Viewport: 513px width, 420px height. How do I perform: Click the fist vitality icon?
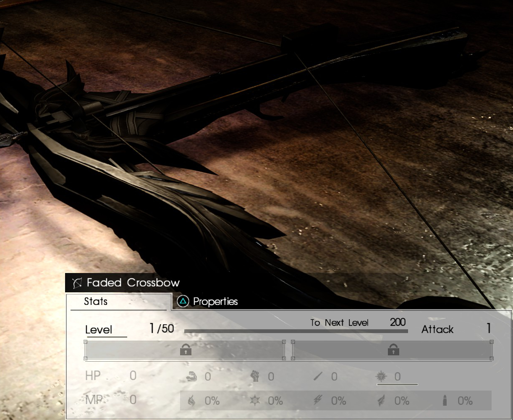255,376
